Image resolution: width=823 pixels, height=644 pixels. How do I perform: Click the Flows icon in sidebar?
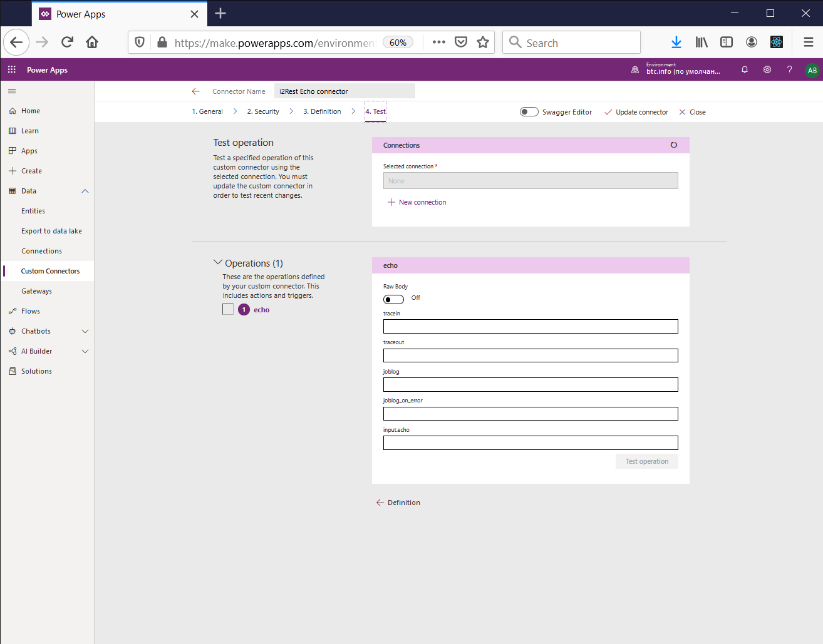[x=13, y=311]
